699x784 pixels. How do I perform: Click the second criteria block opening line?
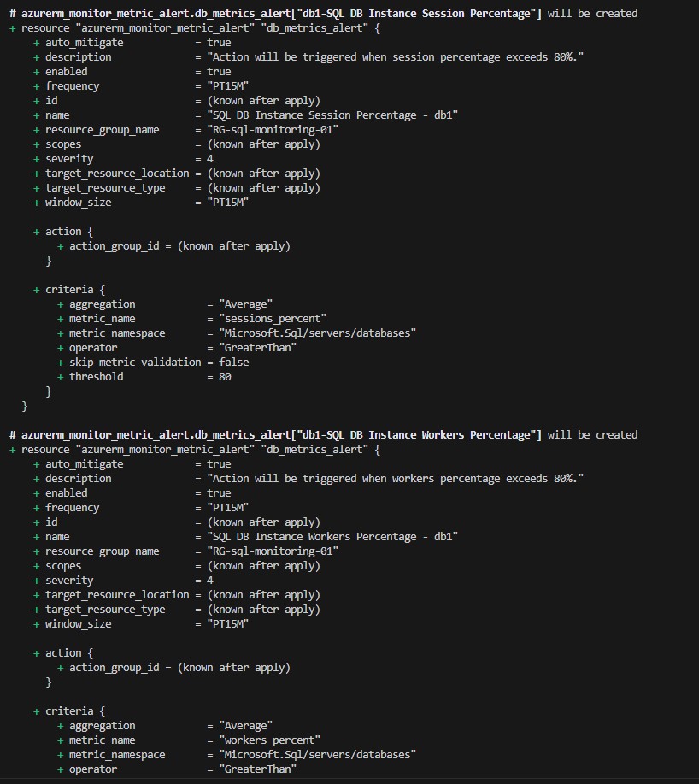[69, 711]
